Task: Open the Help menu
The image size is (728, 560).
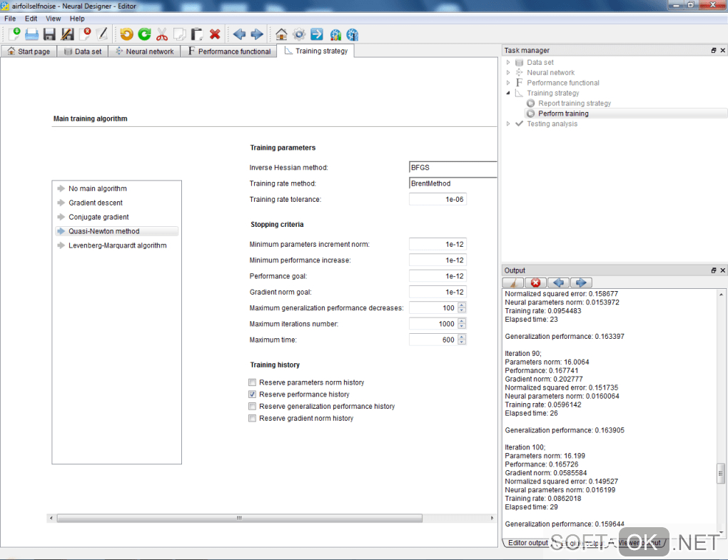Action: 77,19
